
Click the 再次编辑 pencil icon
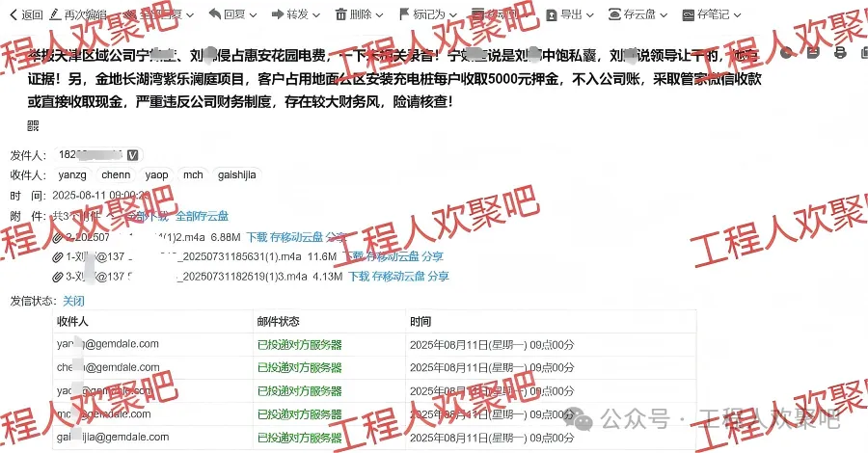pos(55,14)
